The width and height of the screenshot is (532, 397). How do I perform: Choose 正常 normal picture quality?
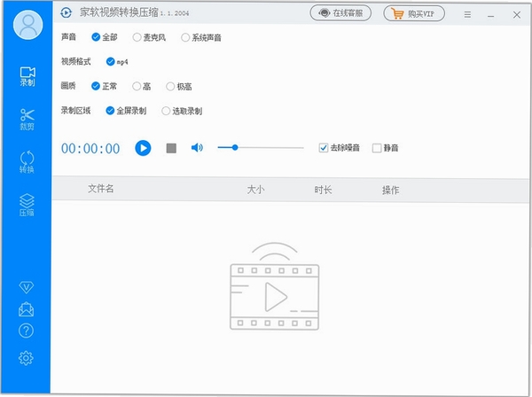(x=104, y=86)
